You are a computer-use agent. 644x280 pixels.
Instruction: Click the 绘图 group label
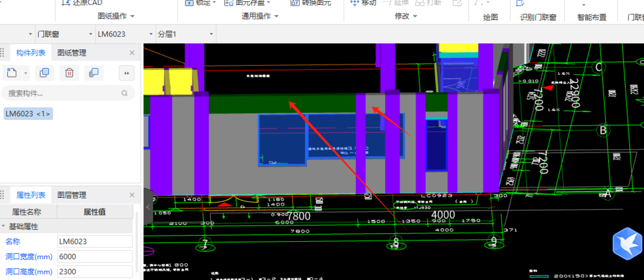coord(490,17)
